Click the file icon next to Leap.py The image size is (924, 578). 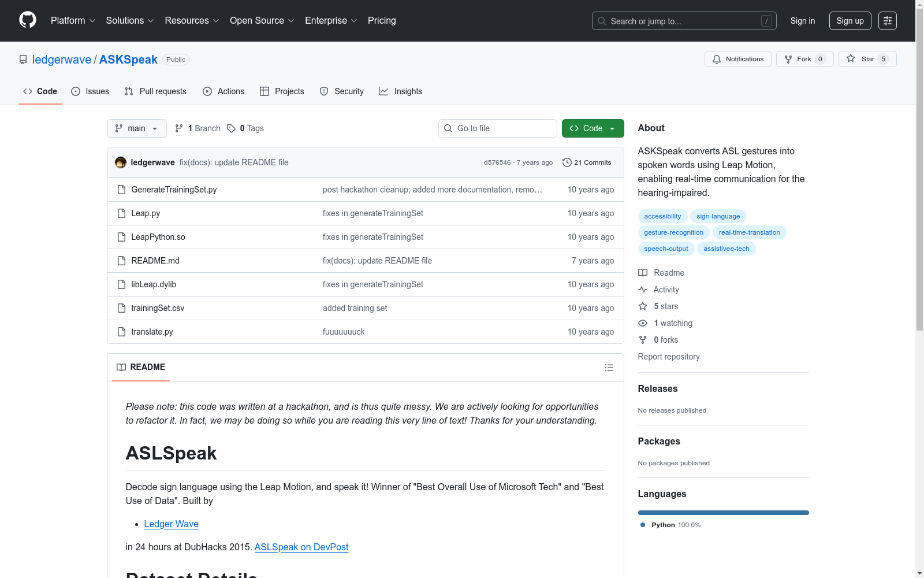[121, 213]
